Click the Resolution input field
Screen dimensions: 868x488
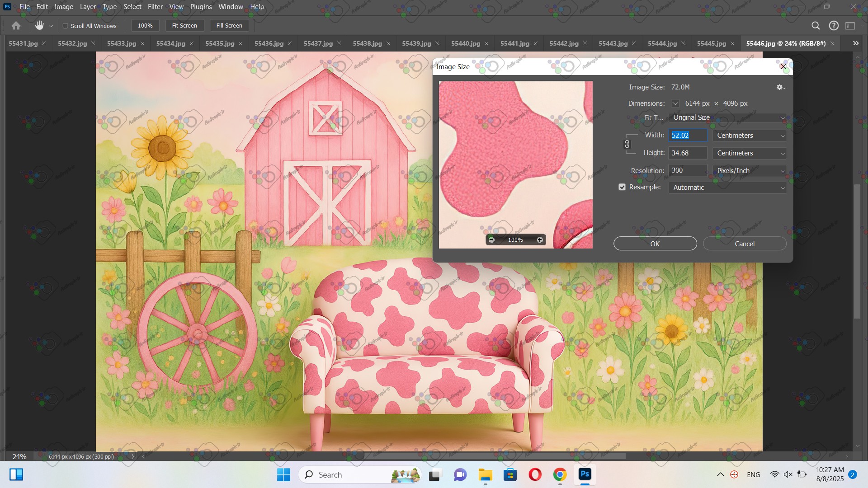pos(687,170)
